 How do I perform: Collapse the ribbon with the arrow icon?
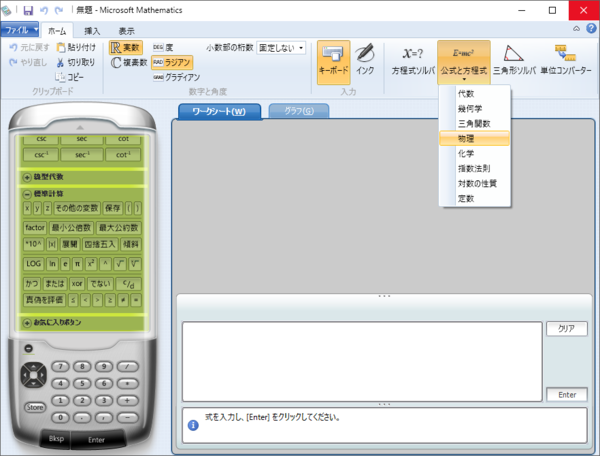coord(576,29)
